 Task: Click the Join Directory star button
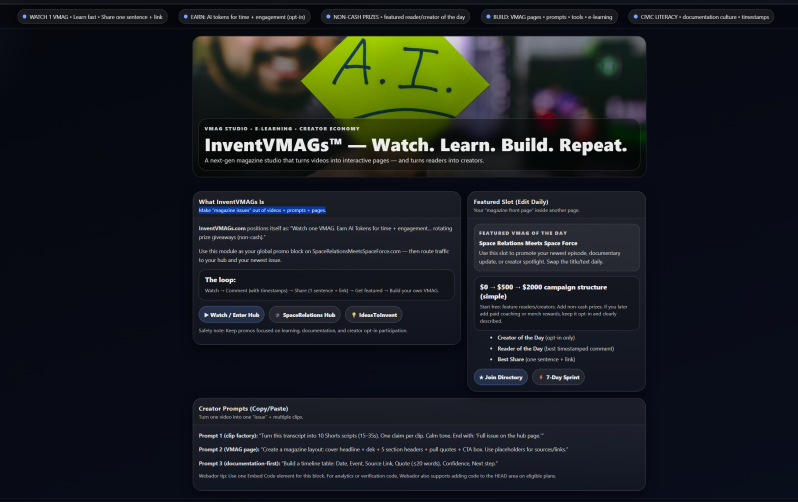click(501, 377)
